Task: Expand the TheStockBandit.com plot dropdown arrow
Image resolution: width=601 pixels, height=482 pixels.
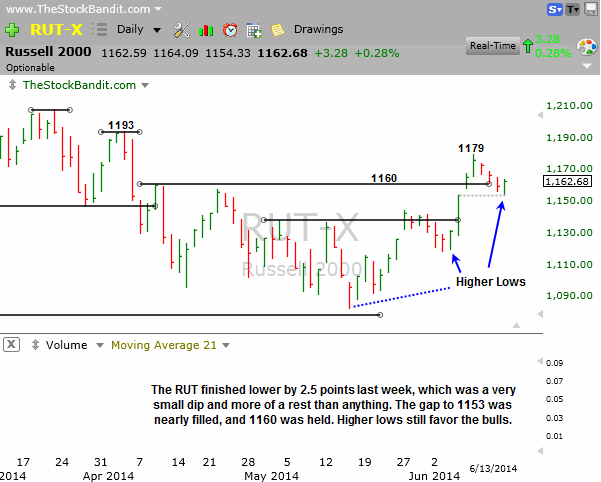Action: click(x=145, y=85)
